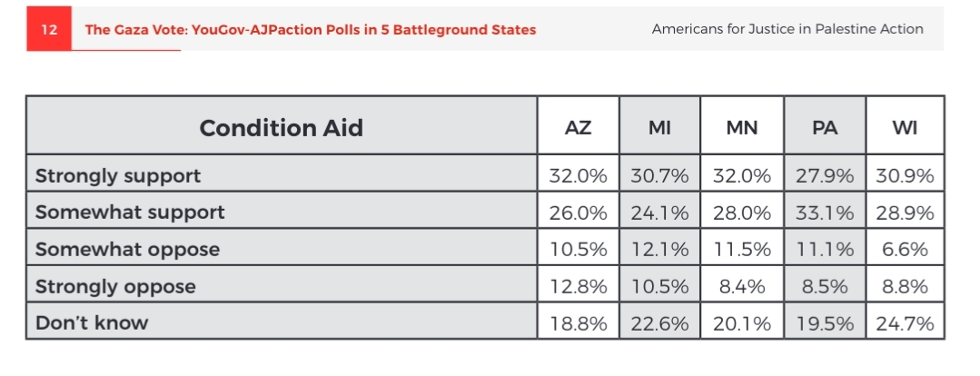Select the 6.6% cell in WI column

click(905, 250)
